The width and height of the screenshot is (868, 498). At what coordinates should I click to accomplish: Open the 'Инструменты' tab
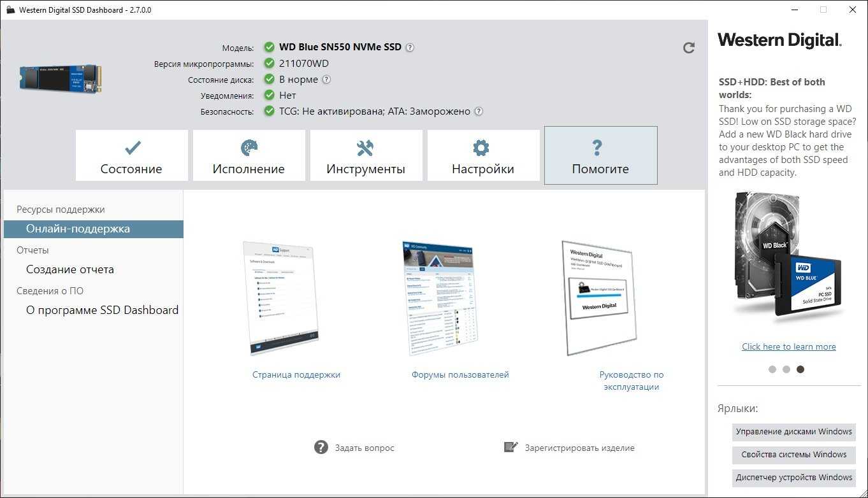point(366,156)
